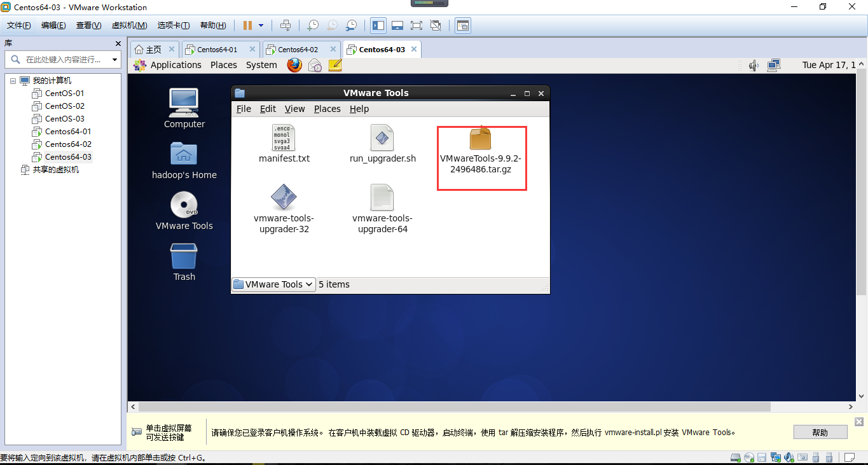Image resolution: width=868 pixels, height=465 pixels.
Task: Click the Unity mode toolbar icon
Action: pyautogui.click(x=436, y=25)
